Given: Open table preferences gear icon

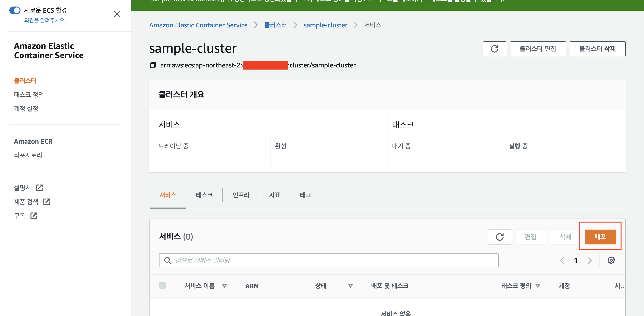Looking at the screenshot, I should [x=611, y=260].
